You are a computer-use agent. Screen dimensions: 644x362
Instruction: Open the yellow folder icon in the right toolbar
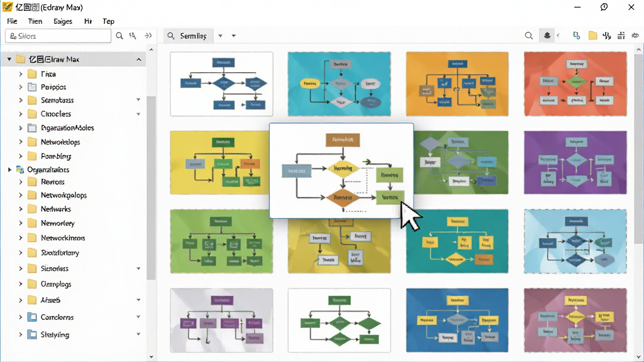[592, 36]
